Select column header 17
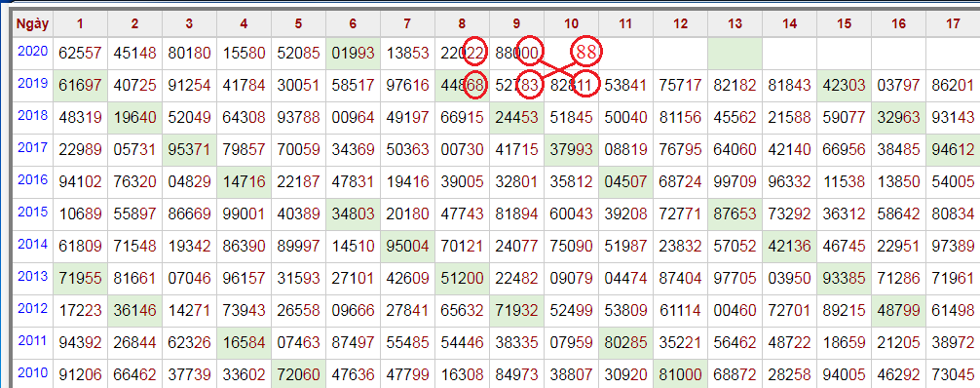Image resolution: width=980 pixels, height=388 pixels. click(953, 23)
